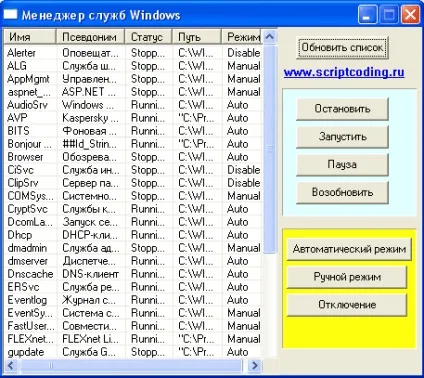424x378 pixels.
Task: Click the horizontal scrollbar thumb
Action: [131, 366]
